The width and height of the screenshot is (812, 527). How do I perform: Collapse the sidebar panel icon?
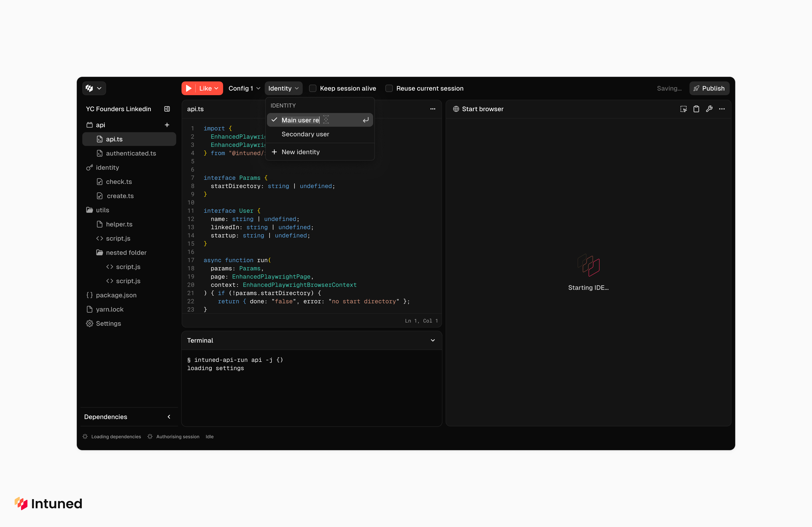pyautogui.click(x=167, y=109)
